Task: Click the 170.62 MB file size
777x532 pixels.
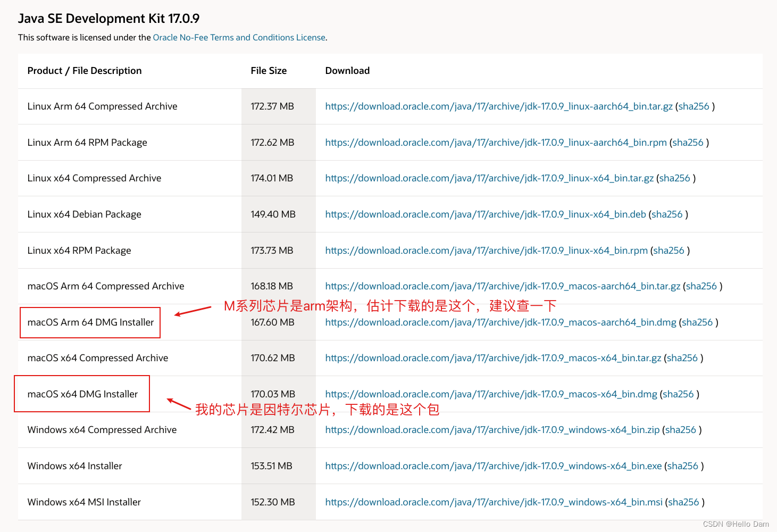Action: [273, 358]
